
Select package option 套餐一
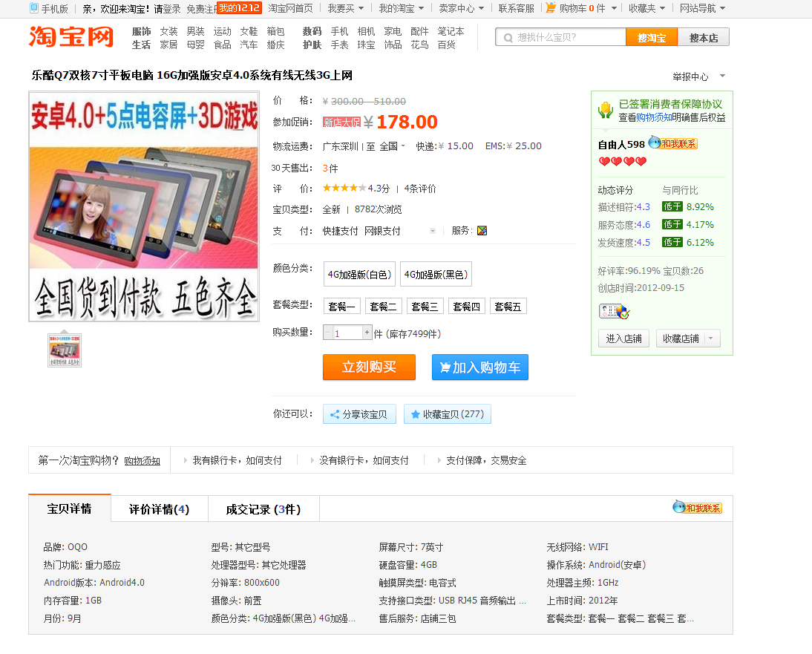coord(341,306)
